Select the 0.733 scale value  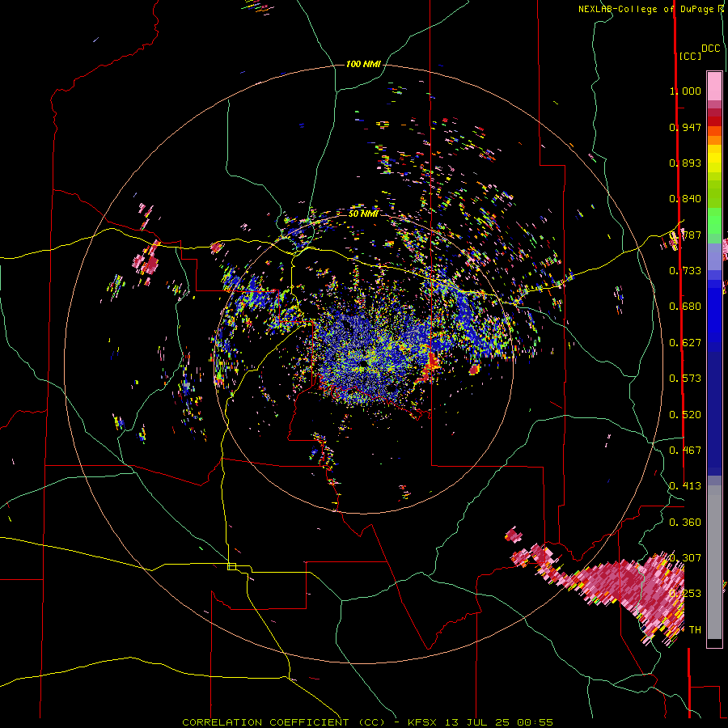[x=685, y=271]
